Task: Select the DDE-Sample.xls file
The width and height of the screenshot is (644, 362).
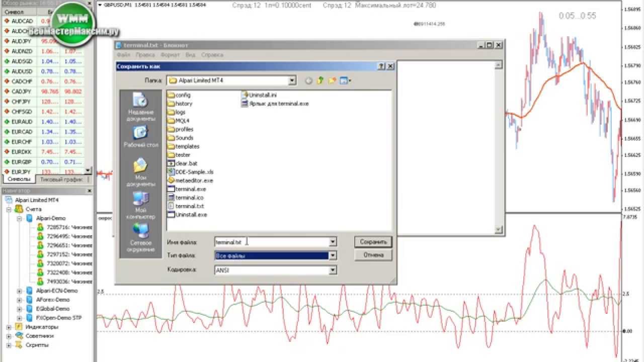Action: tap(190, 172)
